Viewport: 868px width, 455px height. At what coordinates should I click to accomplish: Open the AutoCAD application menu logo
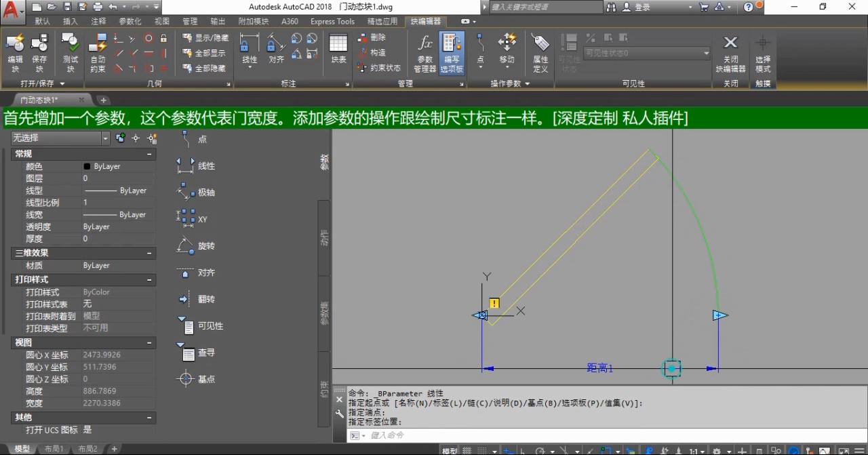(x=12, y=10)
